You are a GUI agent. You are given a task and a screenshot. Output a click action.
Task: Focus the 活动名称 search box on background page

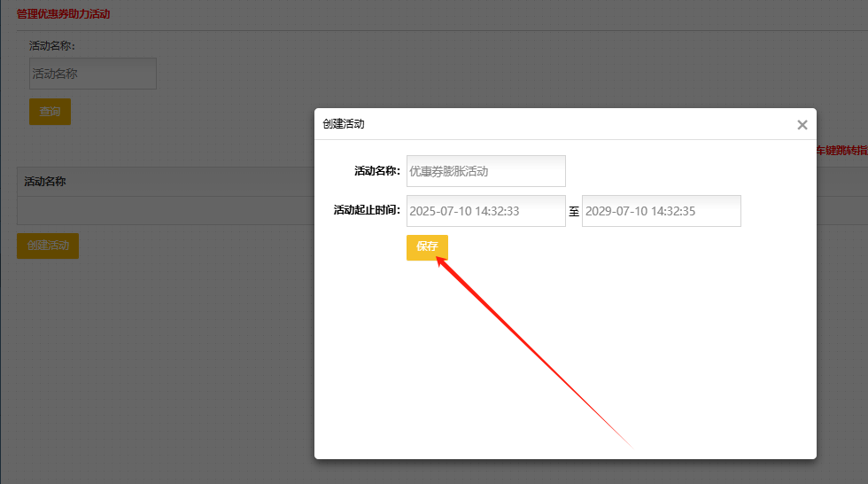tap(93, 74)
